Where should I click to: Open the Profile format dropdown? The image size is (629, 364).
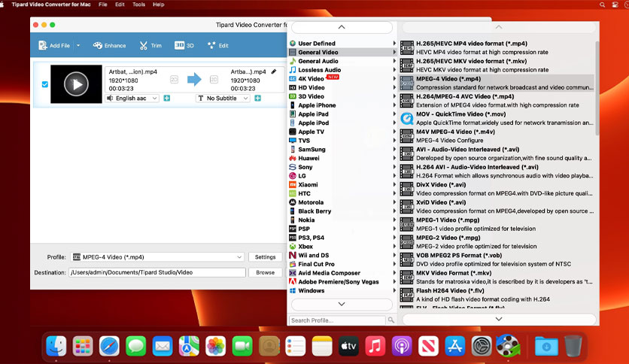coord(157,257)
